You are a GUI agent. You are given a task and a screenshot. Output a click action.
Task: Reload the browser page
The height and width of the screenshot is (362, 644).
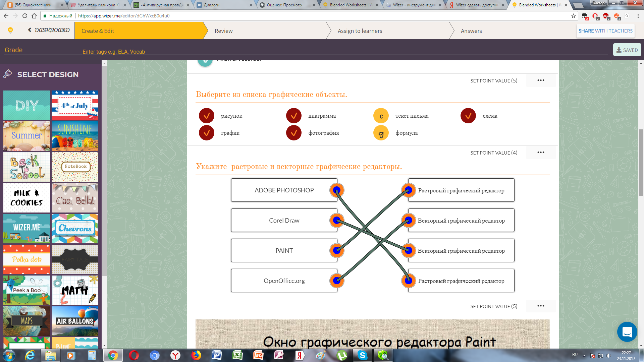pyautogui.click(x=24, y=16)
